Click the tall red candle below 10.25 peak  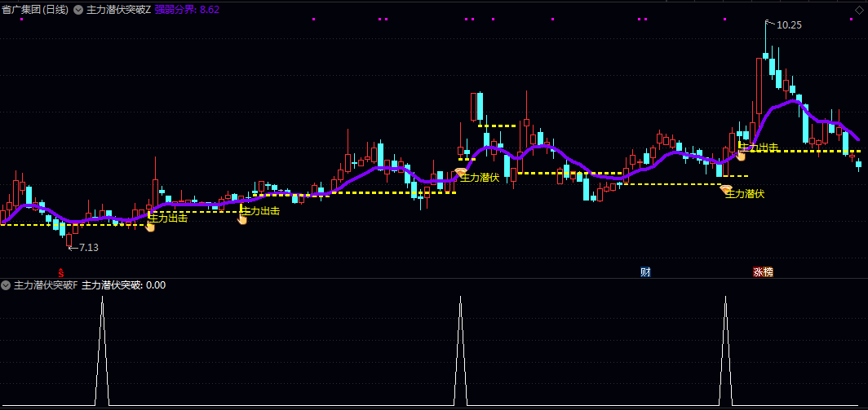tap(759, 87)
